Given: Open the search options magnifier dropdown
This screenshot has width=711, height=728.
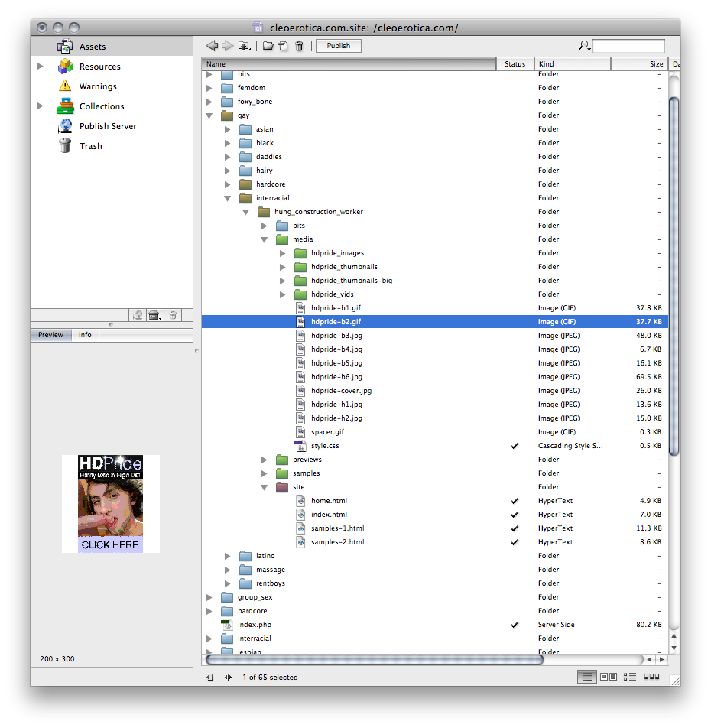Looking at the screenshot, I should (584, 46).
